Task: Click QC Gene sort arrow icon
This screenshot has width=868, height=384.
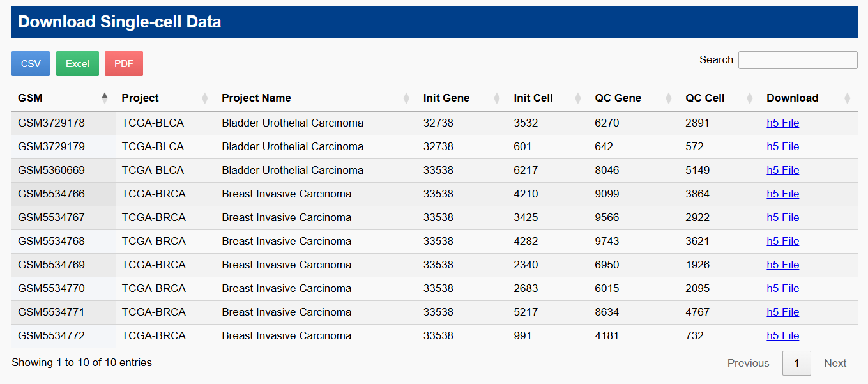Action: (669, 98)
